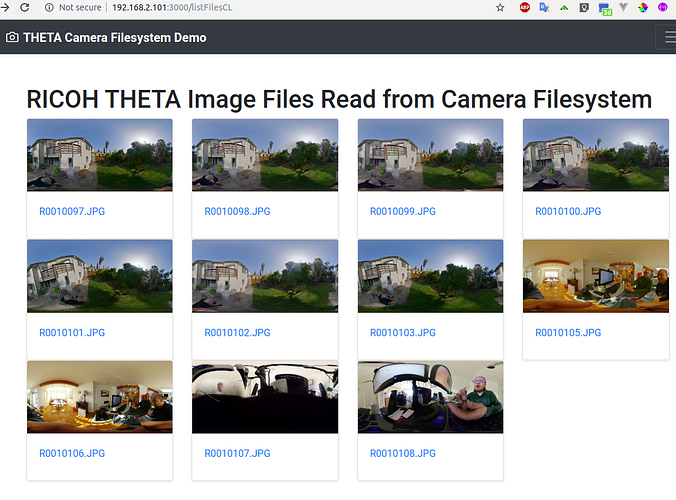Open the R0010108.JPG file link
The height and width of the screenshot is (500, 676).
[x=403, y=454]
